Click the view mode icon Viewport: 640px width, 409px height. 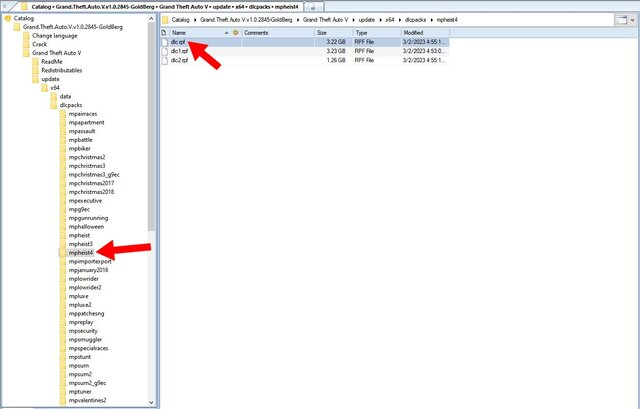[x=622, y=20]
